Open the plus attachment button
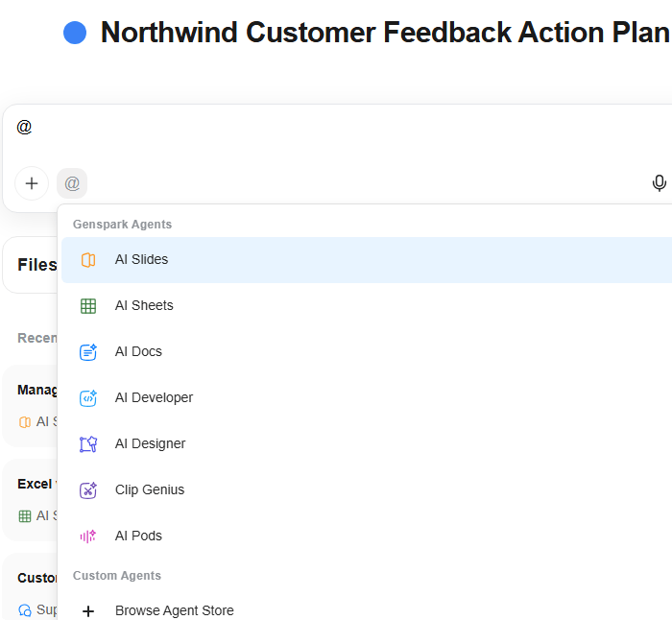 click(32, 183)
